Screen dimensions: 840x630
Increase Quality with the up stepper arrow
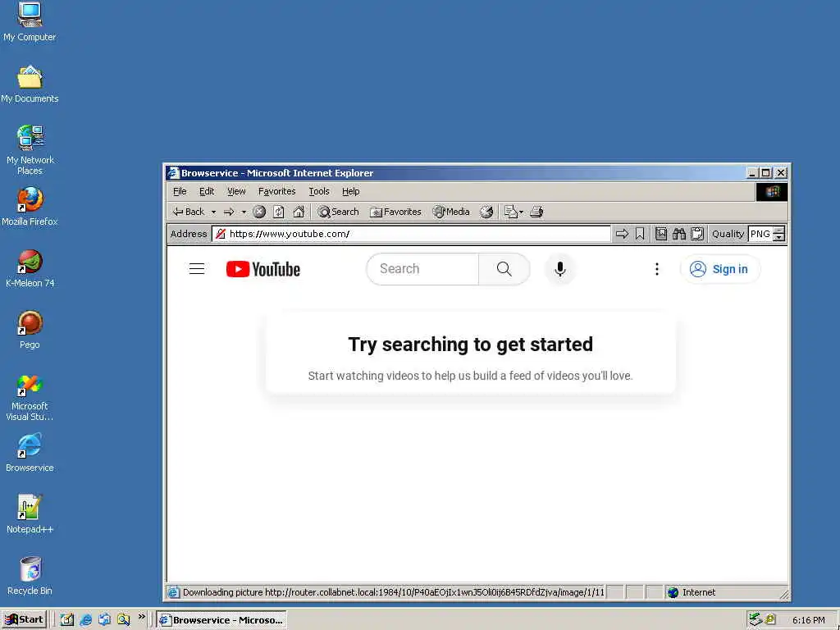[x=779, y=231]
